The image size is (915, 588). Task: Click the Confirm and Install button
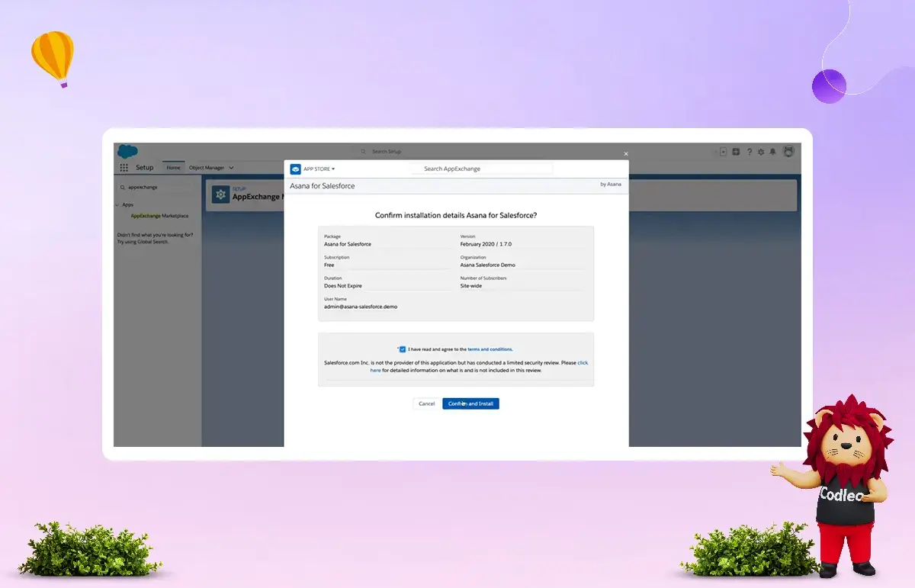[470, 403]
